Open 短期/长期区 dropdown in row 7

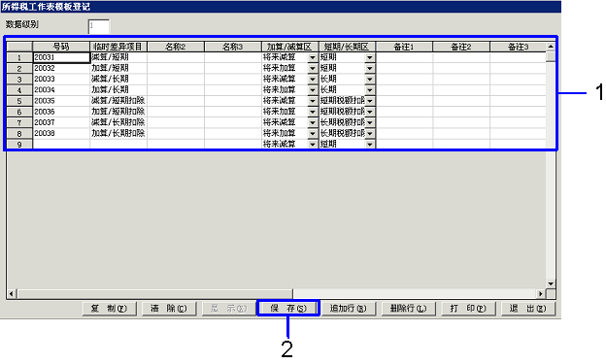coord(370,122)
